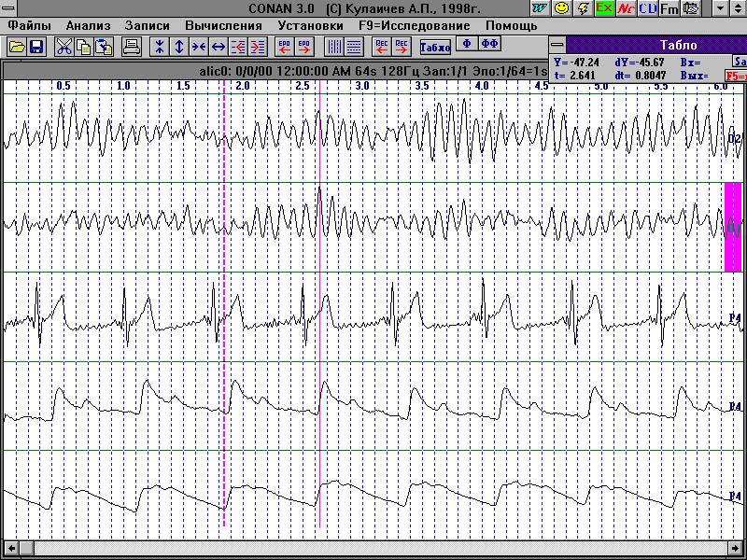The image size is (747, 560).
Task: Compress vertical scale with inward arrows icon
Action: [160, 46]
